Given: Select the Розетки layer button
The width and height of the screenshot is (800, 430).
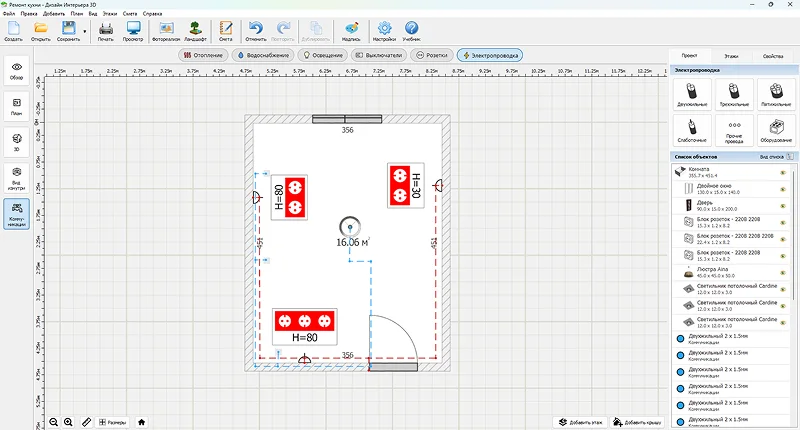Looking at the screenshot, I should [432, 55].
